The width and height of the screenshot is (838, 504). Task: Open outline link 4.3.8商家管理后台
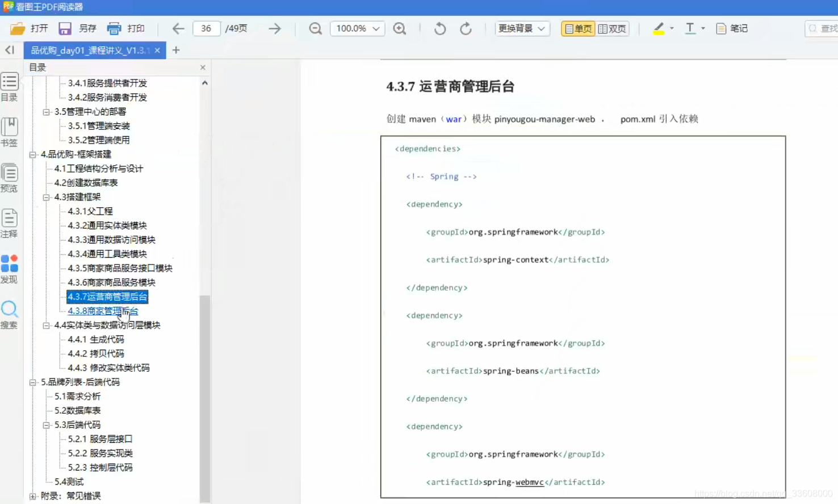103,311
